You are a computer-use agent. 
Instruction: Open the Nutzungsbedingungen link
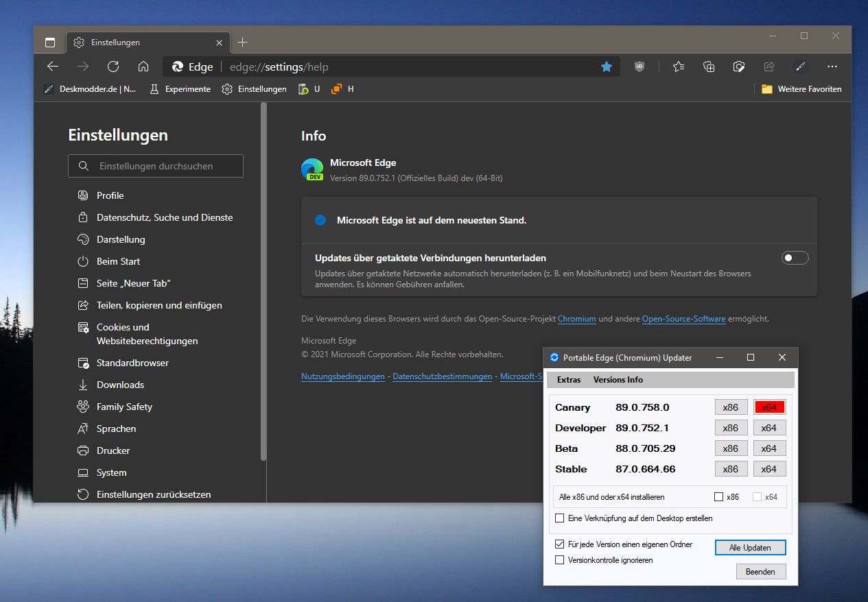click(x=343, y=376)
